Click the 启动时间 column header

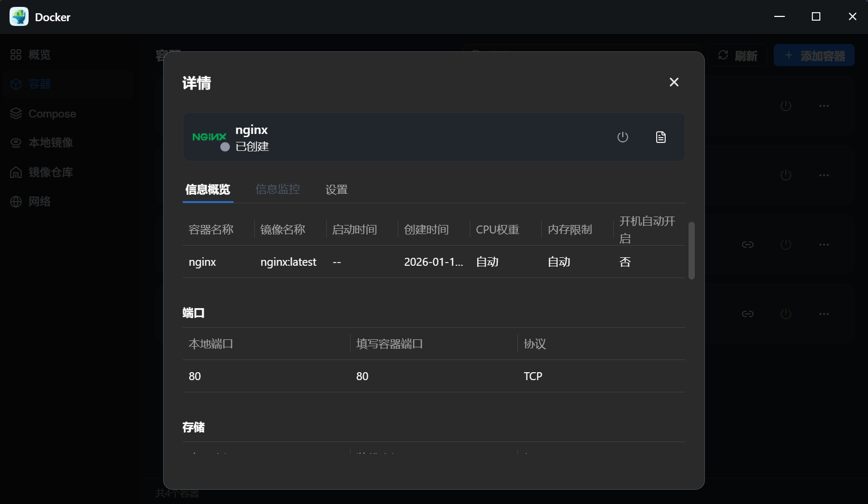[x=354, y=229]
